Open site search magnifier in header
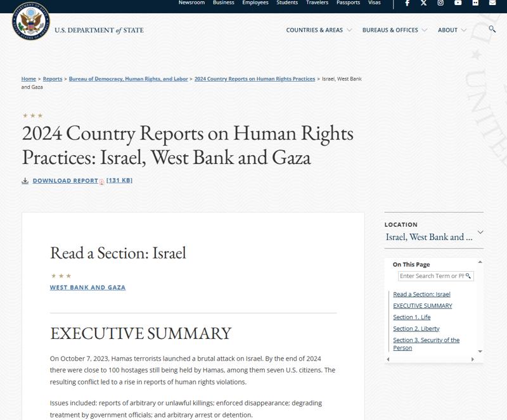The image size is (507, 420). [x=492, y=29]
